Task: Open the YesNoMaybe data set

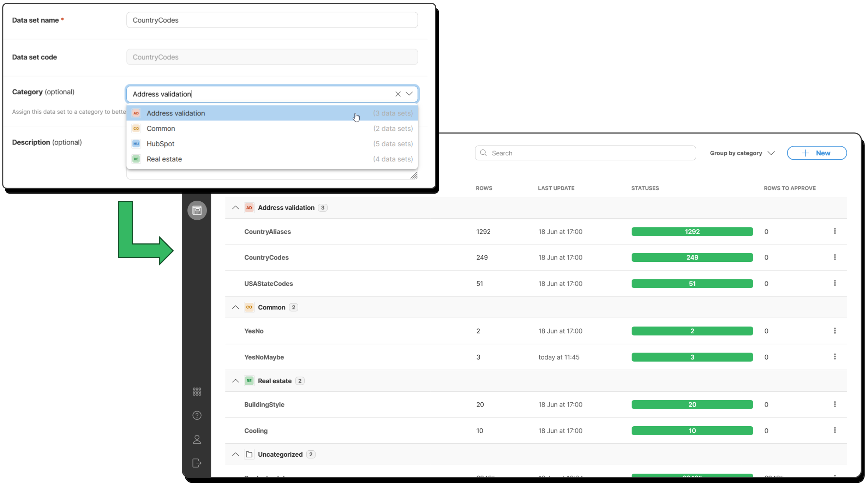Action: pyautogui.click(x=264, y=357)
